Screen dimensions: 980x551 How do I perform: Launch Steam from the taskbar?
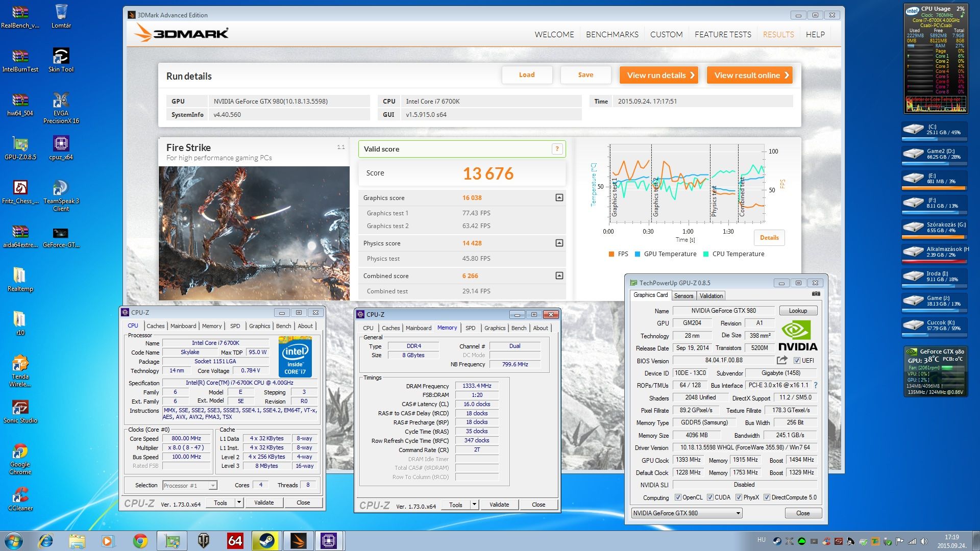coord(266,541)
